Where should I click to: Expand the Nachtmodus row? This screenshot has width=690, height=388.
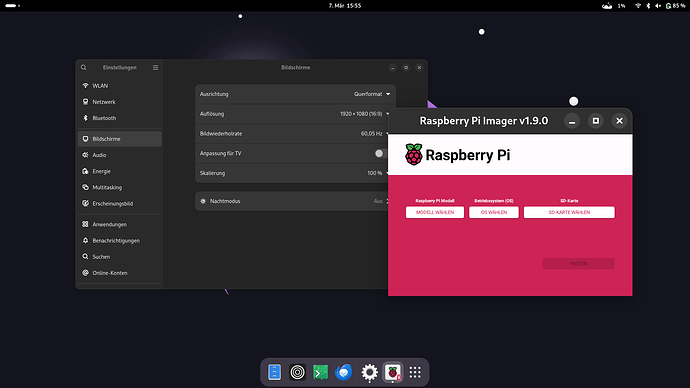(292, 201)
